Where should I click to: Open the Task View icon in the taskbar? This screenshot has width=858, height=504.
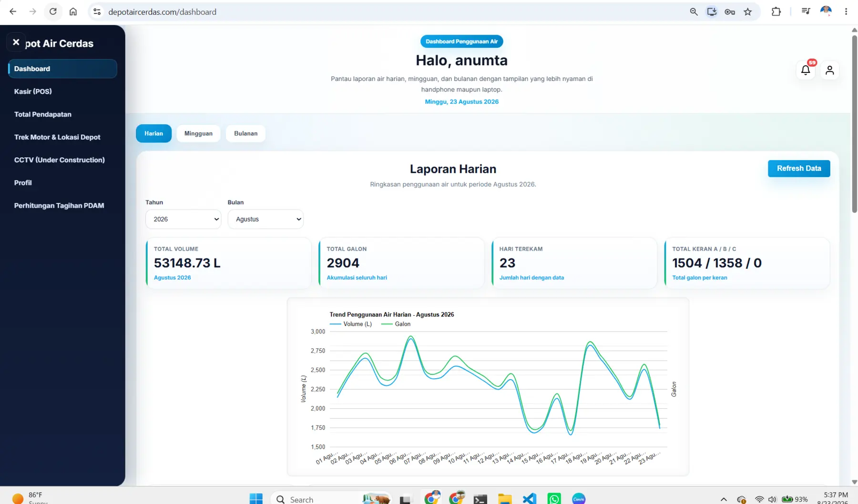point(405,499)
